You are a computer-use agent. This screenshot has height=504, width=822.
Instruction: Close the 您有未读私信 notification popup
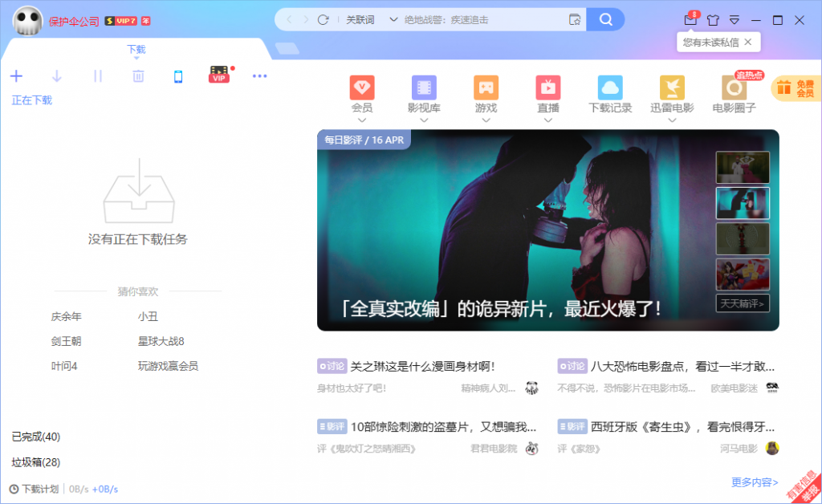[748, 41]
